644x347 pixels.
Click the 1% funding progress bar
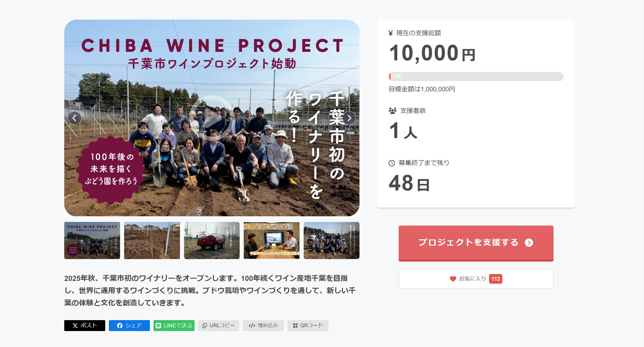pyautogui.click(x=476, y=77)
